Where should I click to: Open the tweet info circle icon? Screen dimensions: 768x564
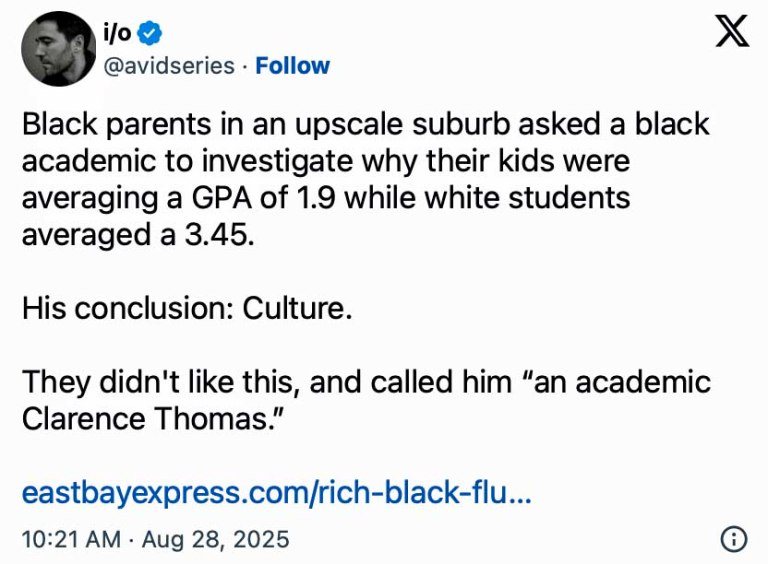[x=733, y=540]
